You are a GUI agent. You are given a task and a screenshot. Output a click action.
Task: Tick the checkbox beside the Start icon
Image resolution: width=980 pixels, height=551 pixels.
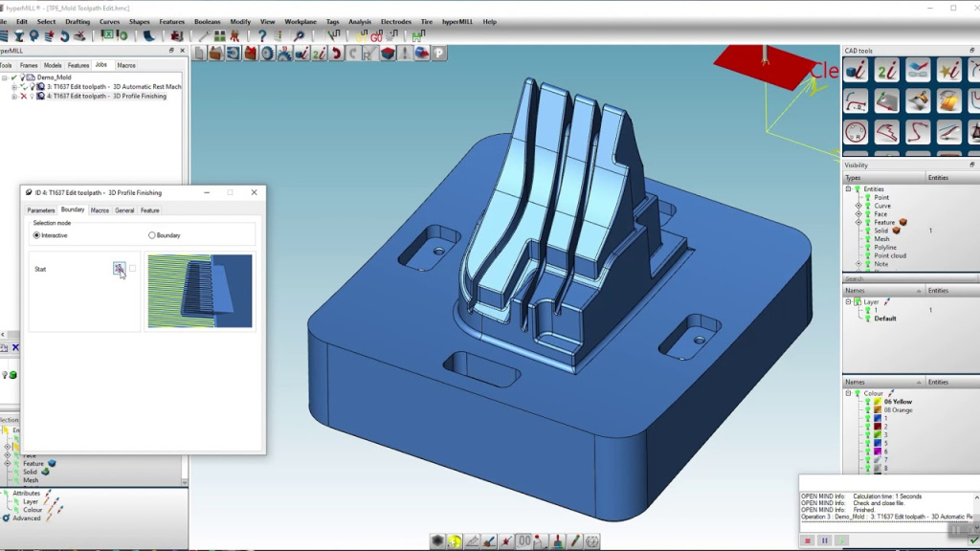(x=132, y=269)
